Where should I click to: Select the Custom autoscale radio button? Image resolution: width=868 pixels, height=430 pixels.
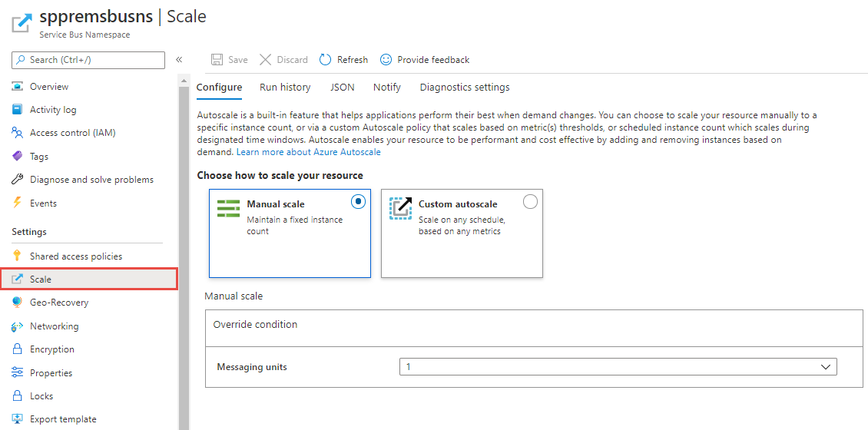(530, 202)
